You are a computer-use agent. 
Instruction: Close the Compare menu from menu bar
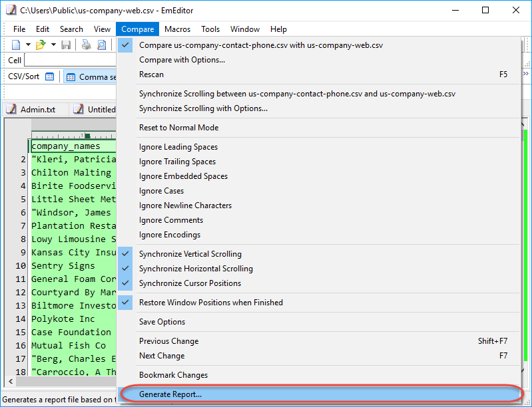[137, 29]
